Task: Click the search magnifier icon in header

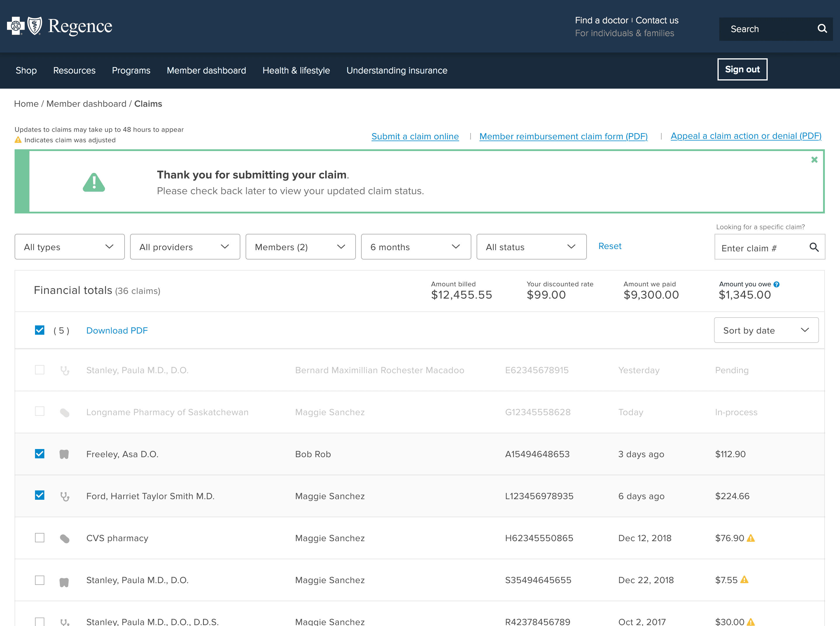Action: [x=822, y=29]
